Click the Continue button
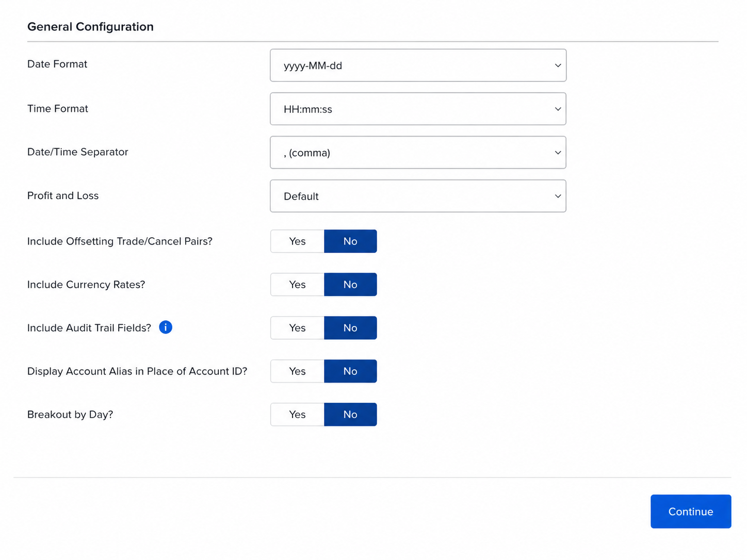 click(691, 512)
